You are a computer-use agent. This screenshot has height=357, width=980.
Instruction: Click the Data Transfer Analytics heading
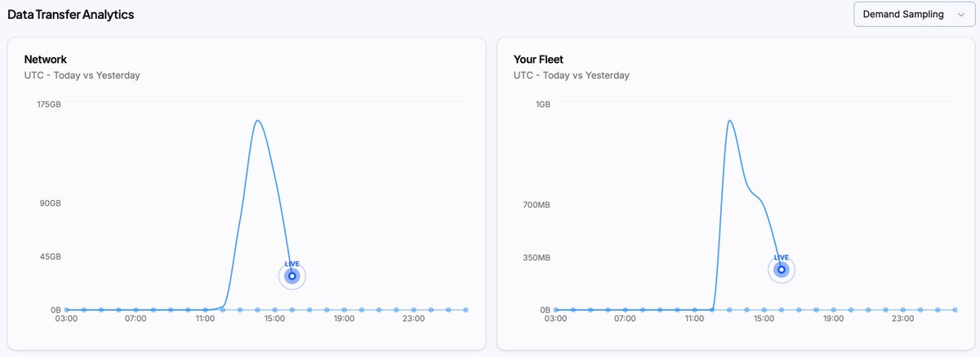[x=71, y=15]
